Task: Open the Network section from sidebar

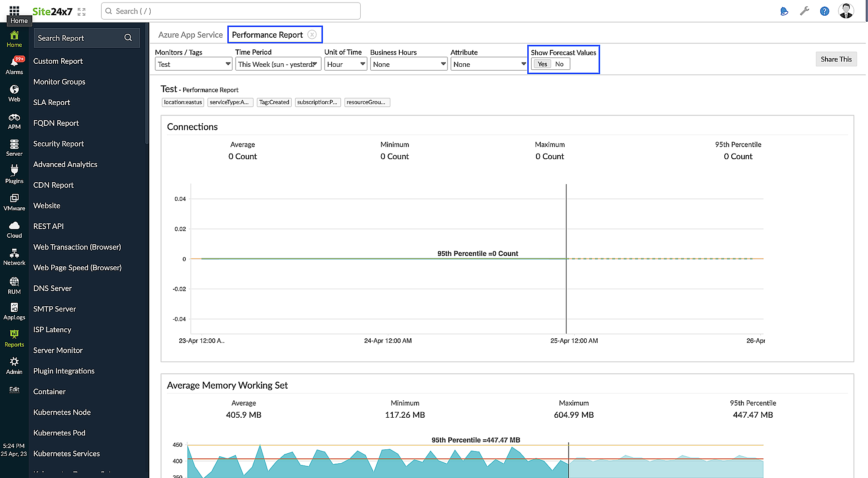Action: click(14, 256)
